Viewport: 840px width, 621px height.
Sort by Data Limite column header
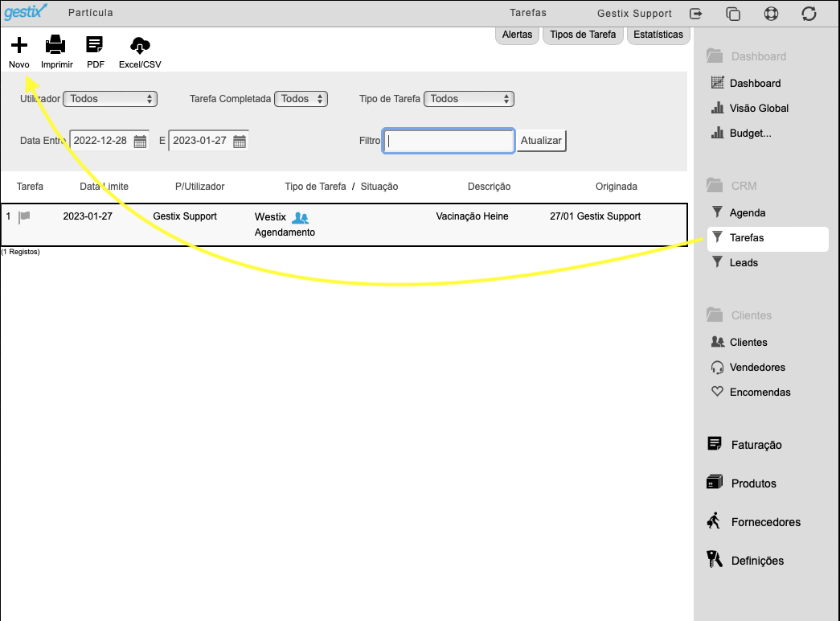(x=104, y=187)
